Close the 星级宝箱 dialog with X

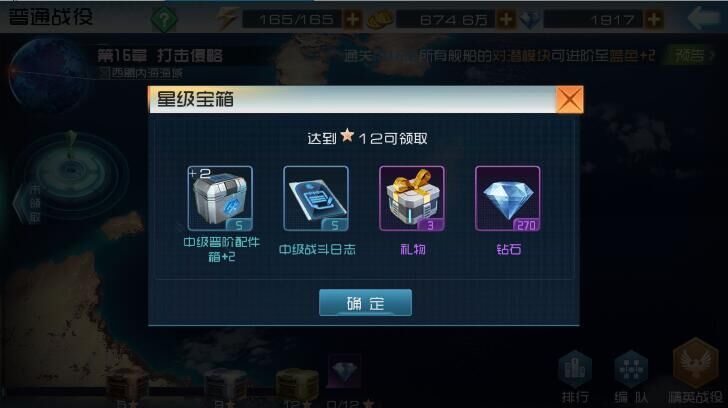click(x=569, y=99)
